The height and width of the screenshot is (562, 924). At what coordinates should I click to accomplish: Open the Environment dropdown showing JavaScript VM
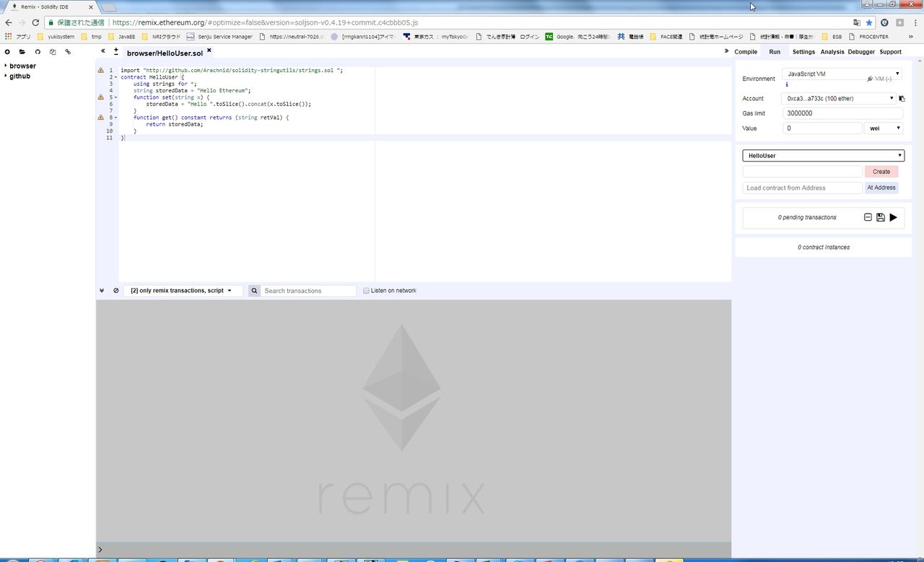tap(842, 74)
